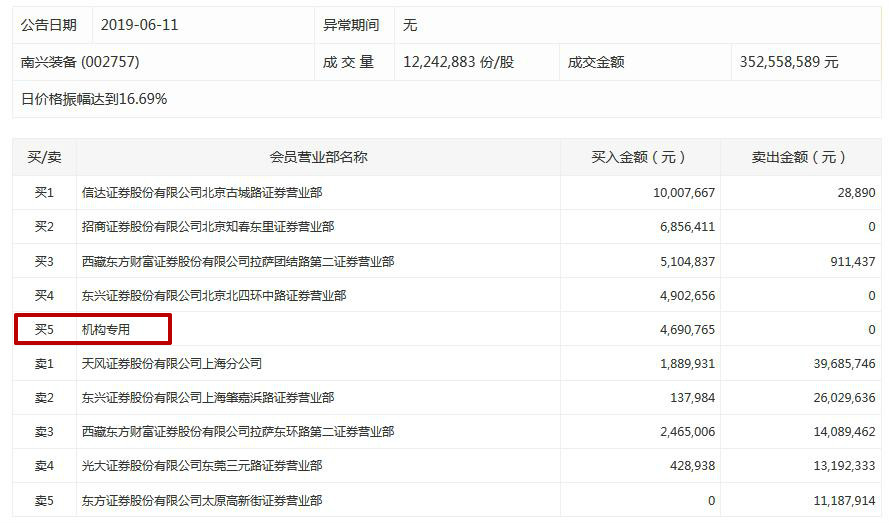Click buy amount 10,007,667 in 买1 row

(x=682, y=193)
